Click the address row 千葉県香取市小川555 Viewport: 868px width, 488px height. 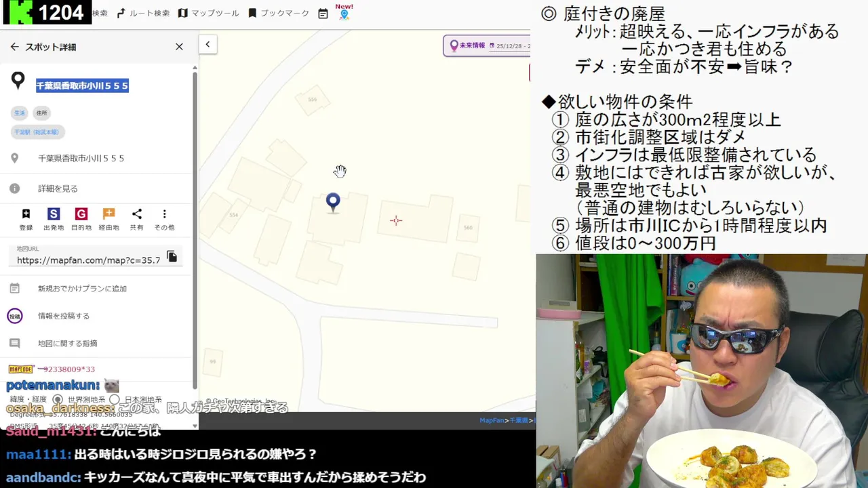click(x=81, y=158)
